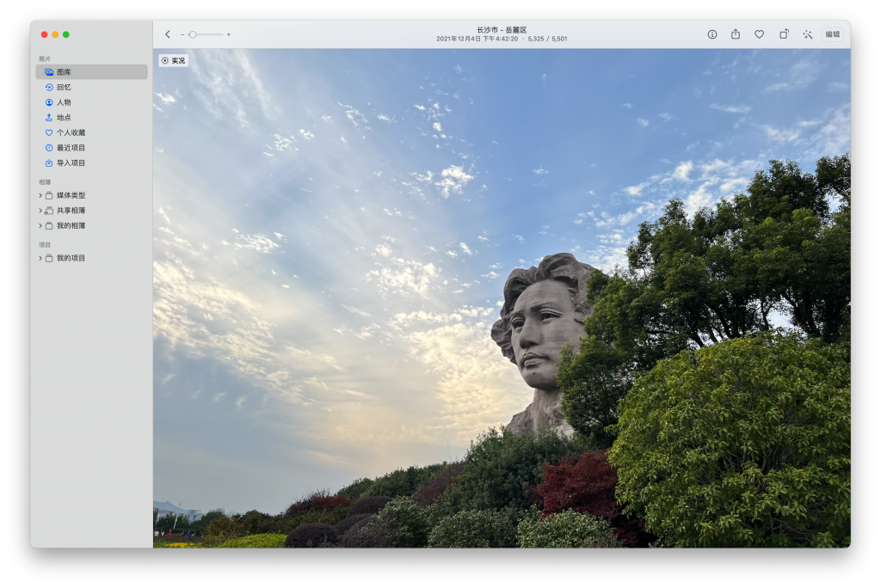Expand the 我的相簿 folder chevron
The width and height of the screenshot is (881, 588).
click(40, 226)
